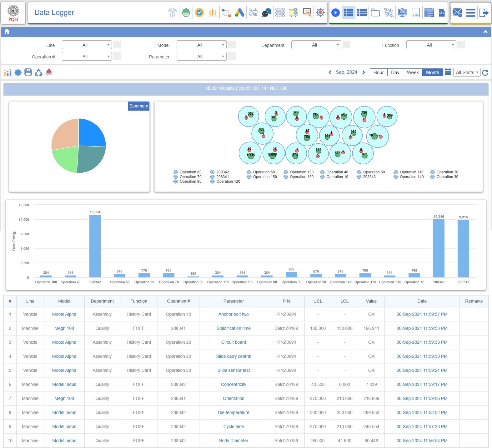Expand the Department filter dropdown
This screenshot has width=492, height=448.
click(x=316, y=45)
